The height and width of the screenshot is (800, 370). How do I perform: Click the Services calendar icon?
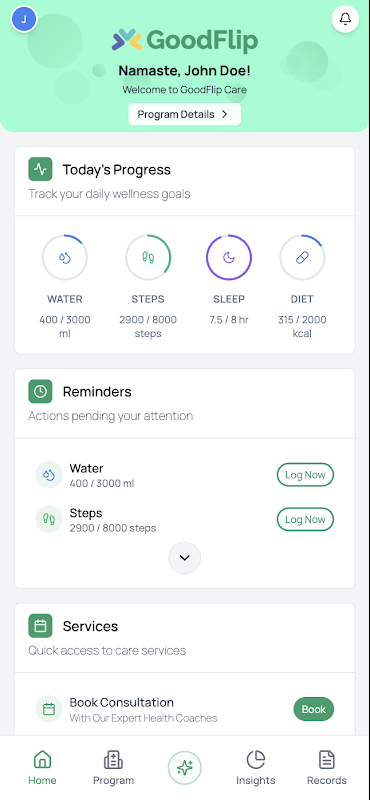tap(40, 626)
